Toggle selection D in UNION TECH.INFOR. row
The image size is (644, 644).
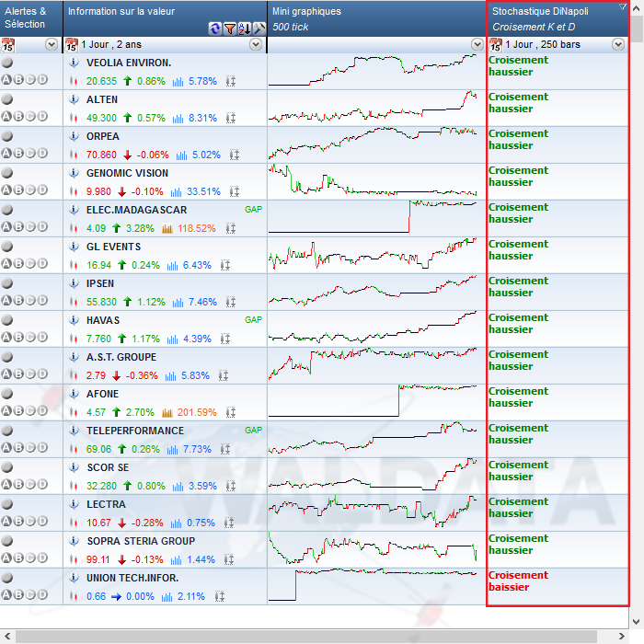tap(42, 594)
